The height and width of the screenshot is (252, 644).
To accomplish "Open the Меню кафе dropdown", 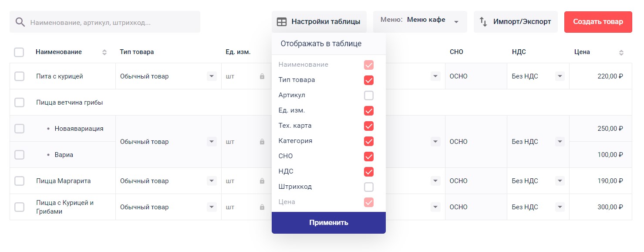I will pos(420,22).
